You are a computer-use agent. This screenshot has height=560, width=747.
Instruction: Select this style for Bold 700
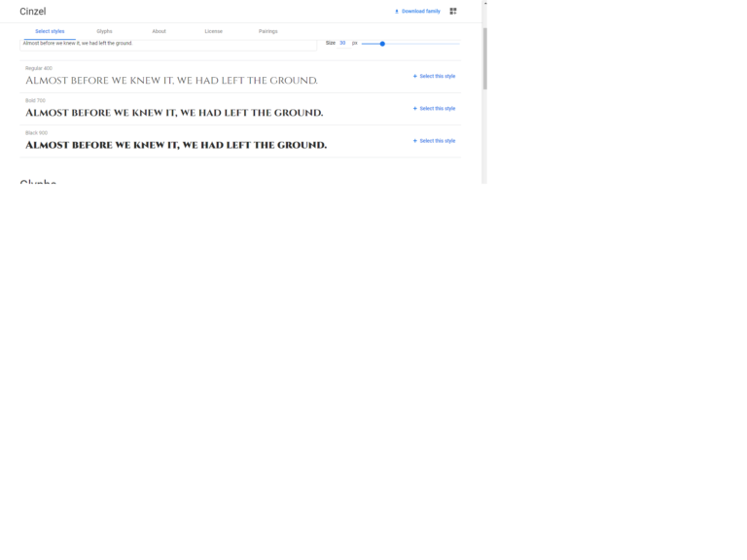434,109
